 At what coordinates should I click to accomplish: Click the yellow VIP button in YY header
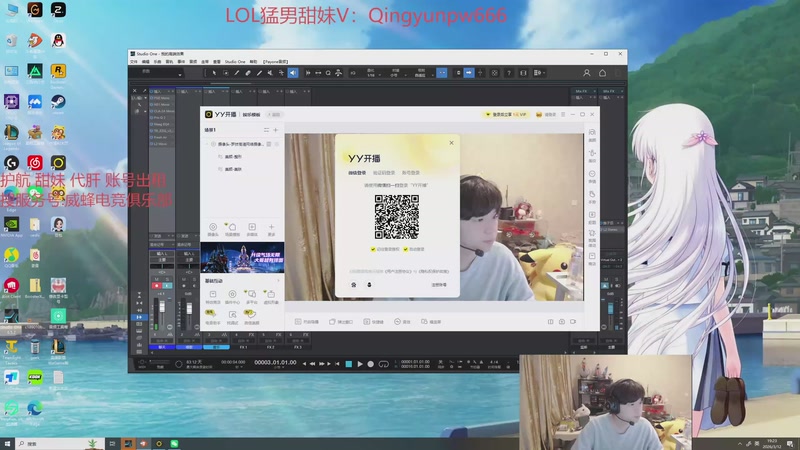[506, 114]
